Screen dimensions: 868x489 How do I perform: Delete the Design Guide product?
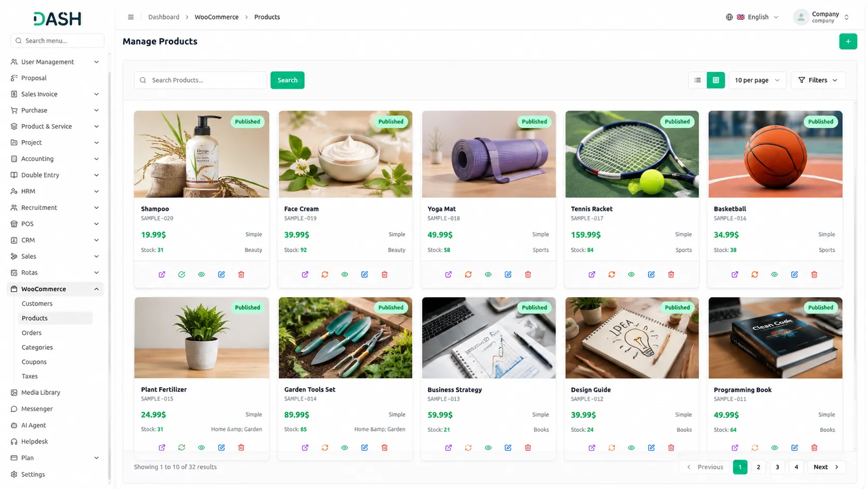[671, 447]
